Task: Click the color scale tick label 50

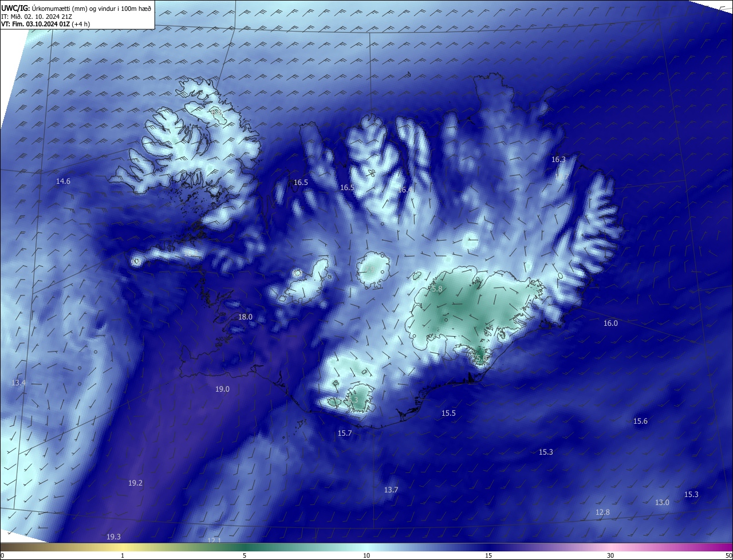Action: pyautogui.click(x=728, y=555)
